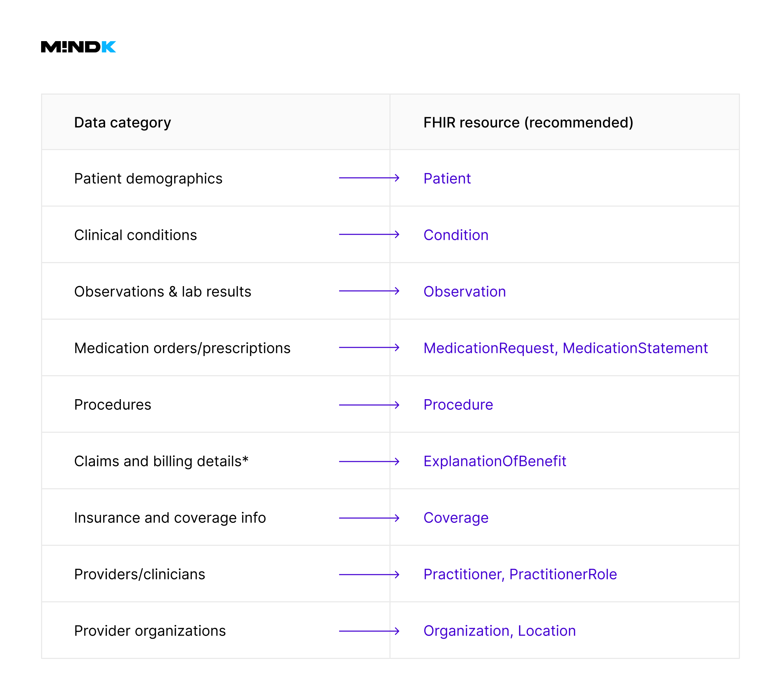Click the arrow next to Patient demographics
The image size is (781, 700).
[369, 178]
